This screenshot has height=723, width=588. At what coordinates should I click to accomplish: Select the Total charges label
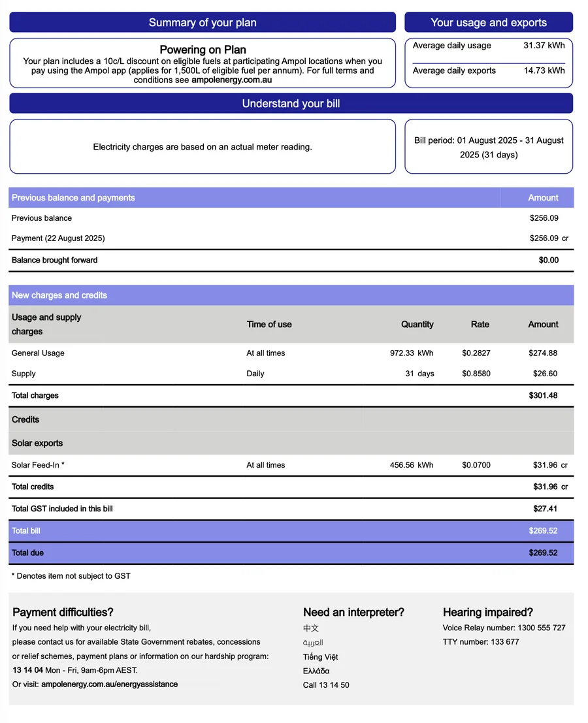tap(35, 396)
